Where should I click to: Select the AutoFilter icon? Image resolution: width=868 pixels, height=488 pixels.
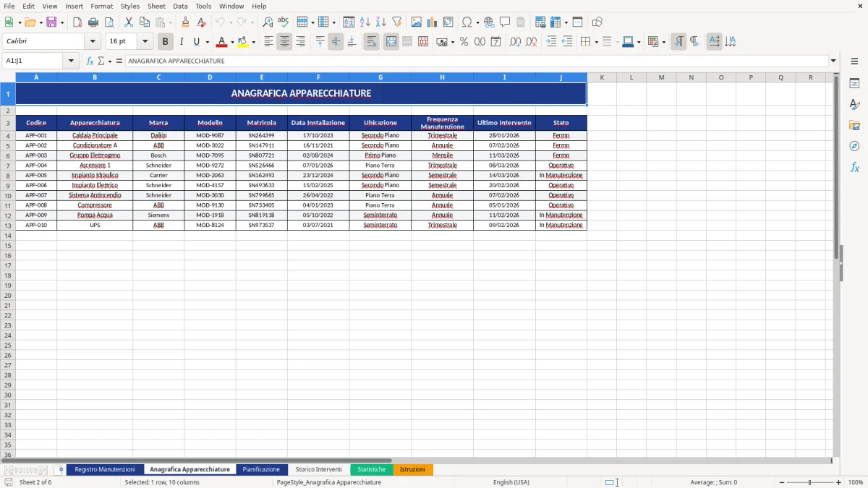pyautogui.click(x=396, y=22)
